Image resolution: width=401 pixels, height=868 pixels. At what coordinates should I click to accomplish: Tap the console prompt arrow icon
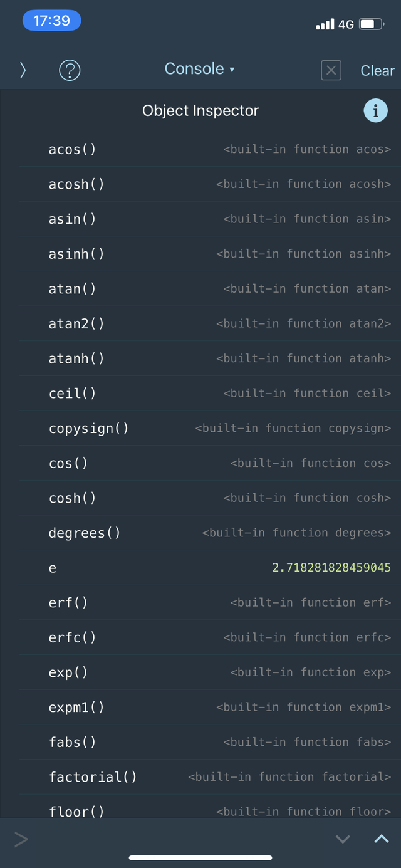[21, 839]
